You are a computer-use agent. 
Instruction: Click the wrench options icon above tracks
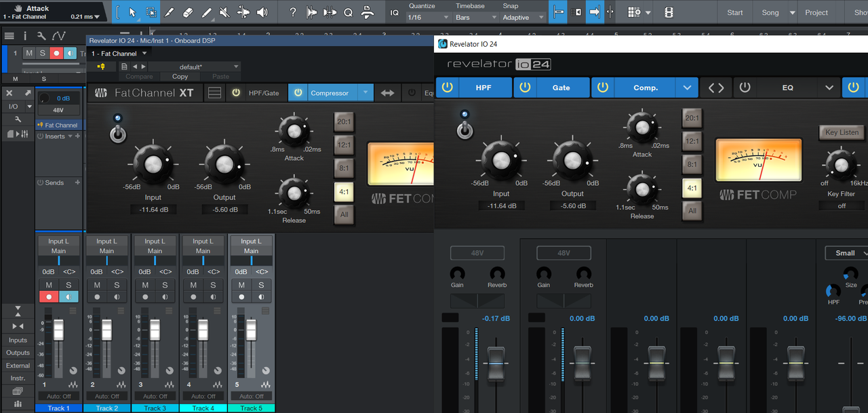41,36
